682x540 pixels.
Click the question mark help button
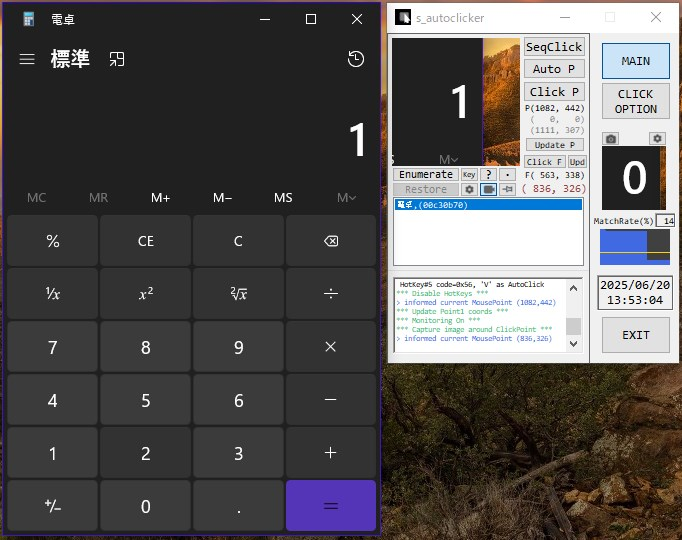point(488,174)
